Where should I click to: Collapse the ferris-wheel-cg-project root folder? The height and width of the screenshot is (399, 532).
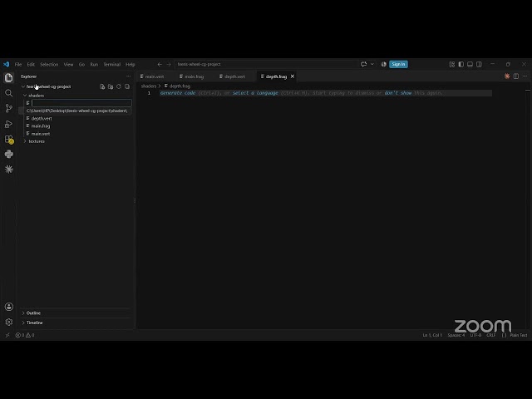[23, 86]
